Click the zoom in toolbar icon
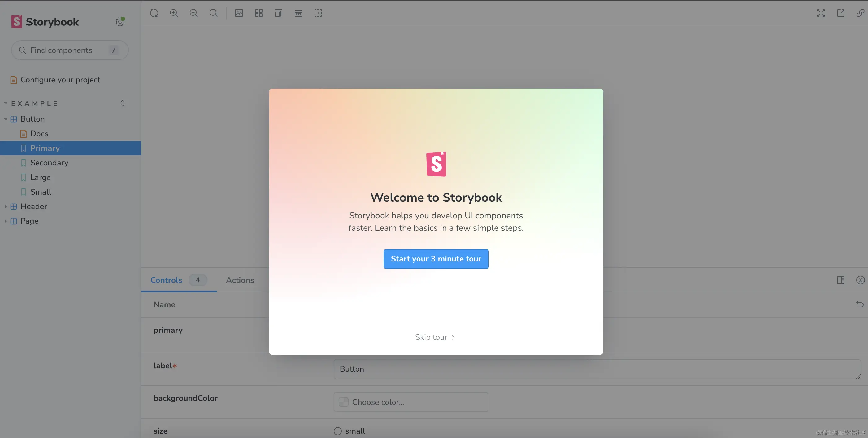Image resolution: width=868 pixels, height=438 pixels. coord(174,13)
